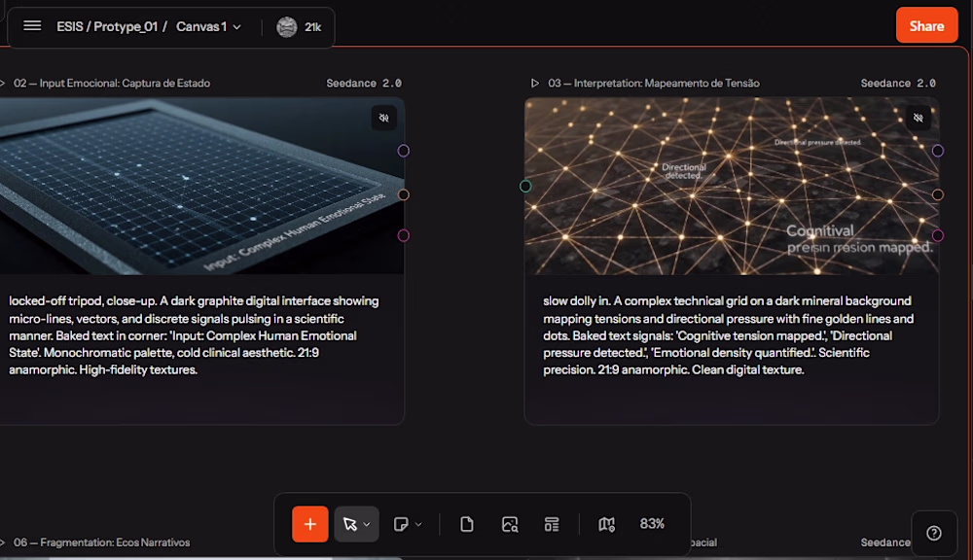Click the slow dolly in prompt text
The image size is (973, 560).
pyautogui.click(x=729, y=334)
